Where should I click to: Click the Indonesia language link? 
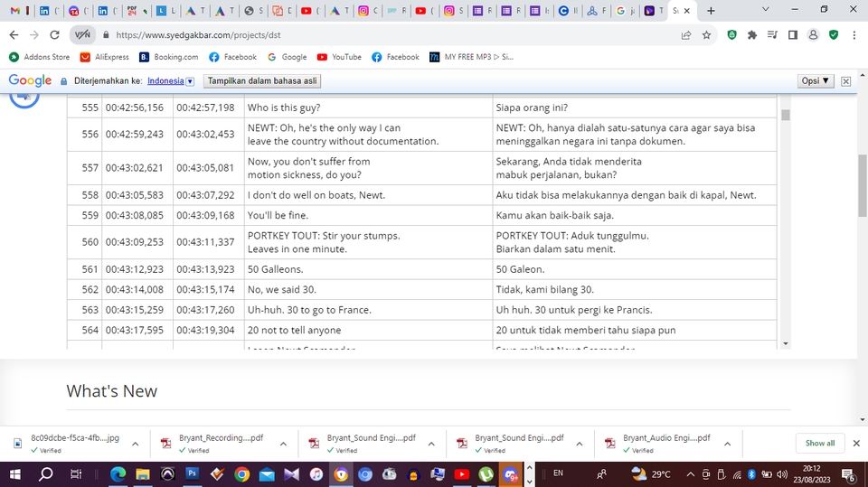tap(165, 80)
